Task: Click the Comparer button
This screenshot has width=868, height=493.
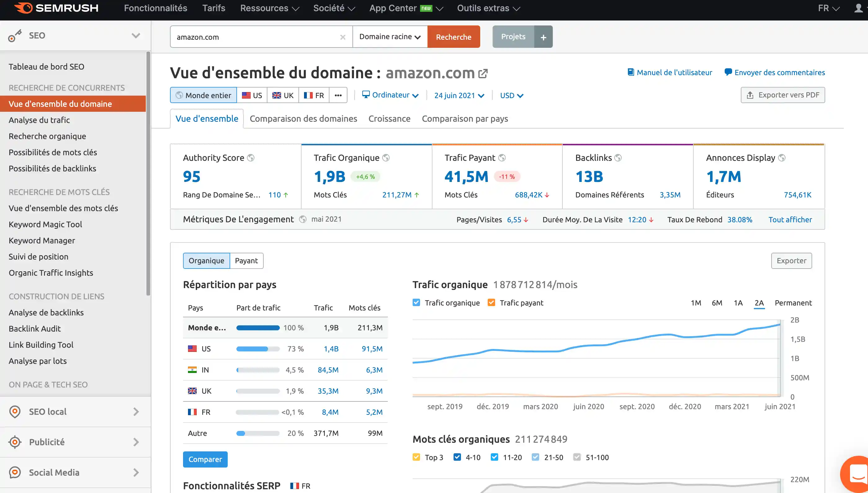Action: click(x=205, y=459)
